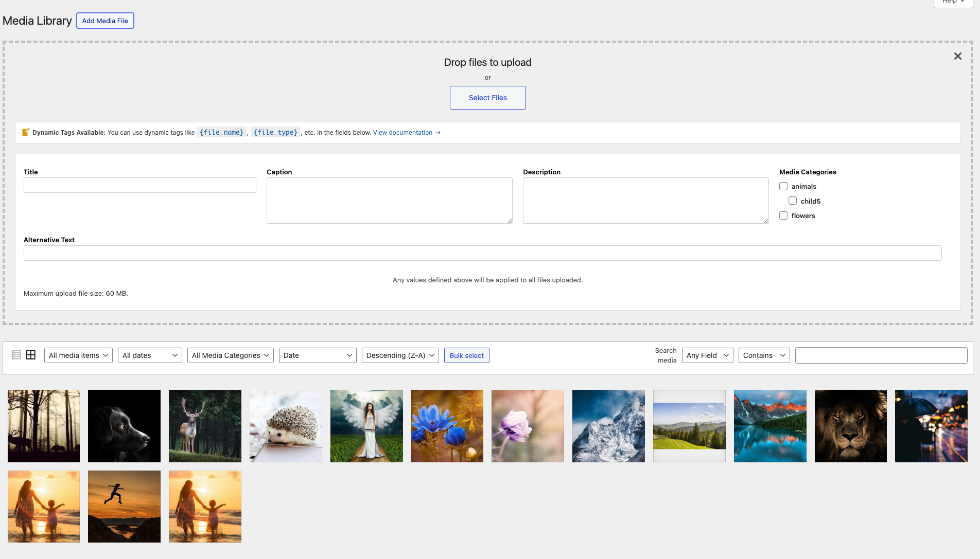This screenshot has width=980, height=559.
Task: Open the misty forest silhouette thumbnail
Action: click(44, 426)
